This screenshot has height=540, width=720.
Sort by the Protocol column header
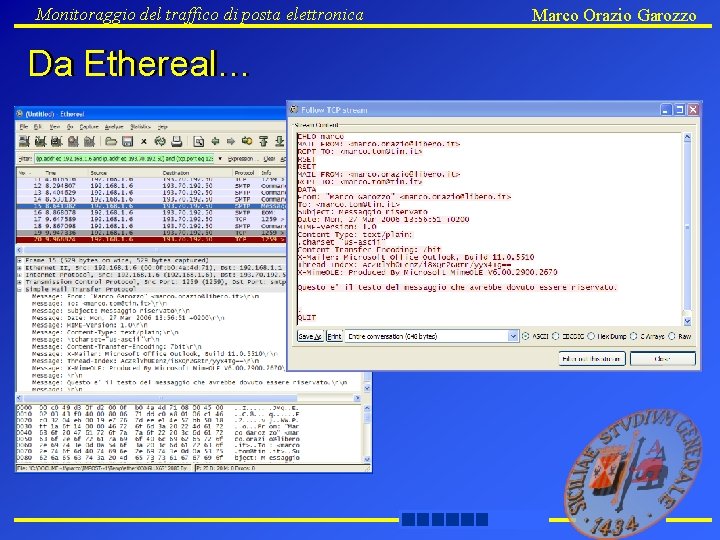coord(244,173)
